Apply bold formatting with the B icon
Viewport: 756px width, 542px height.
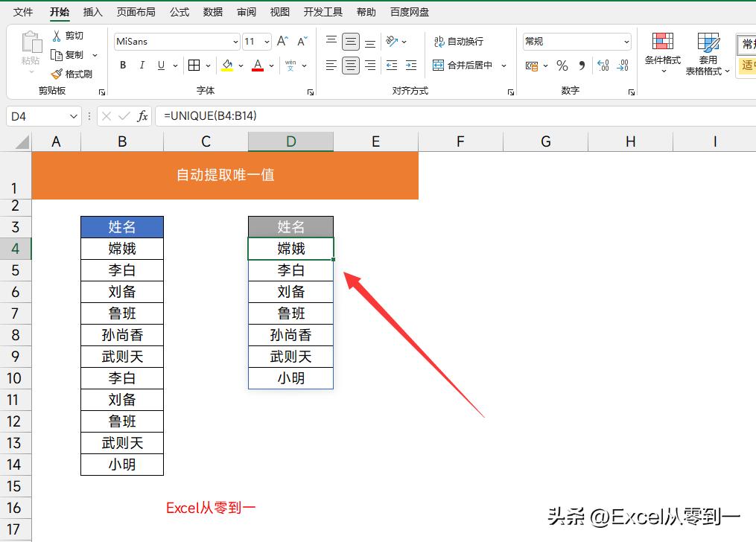pyautogui.click(x=122, y=66)
